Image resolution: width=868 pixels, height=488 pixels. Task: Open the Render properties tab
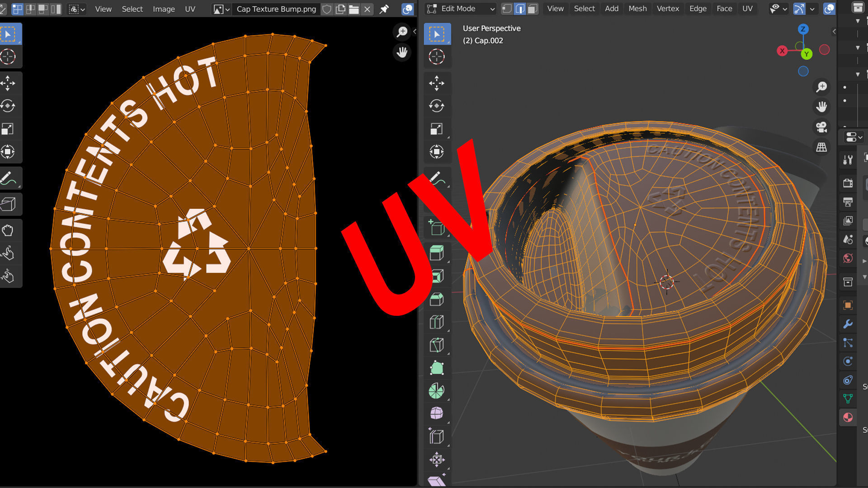coord(848,183)
